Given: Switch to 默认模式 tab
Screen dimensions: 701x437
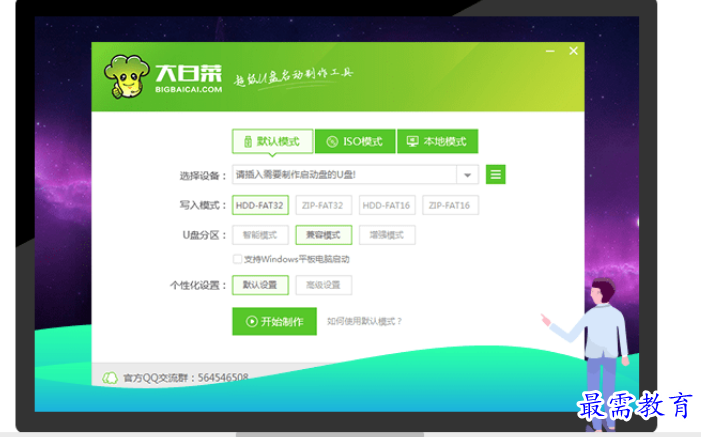Looking at the screenshot, I should [x=272, y=141].
